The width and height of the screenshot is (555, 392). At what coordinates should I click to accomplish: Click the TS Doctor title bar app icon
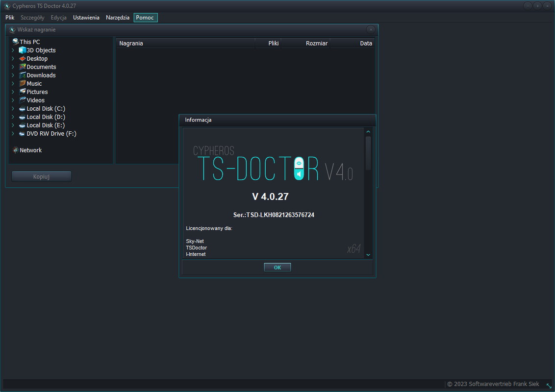tap(7, 6)
